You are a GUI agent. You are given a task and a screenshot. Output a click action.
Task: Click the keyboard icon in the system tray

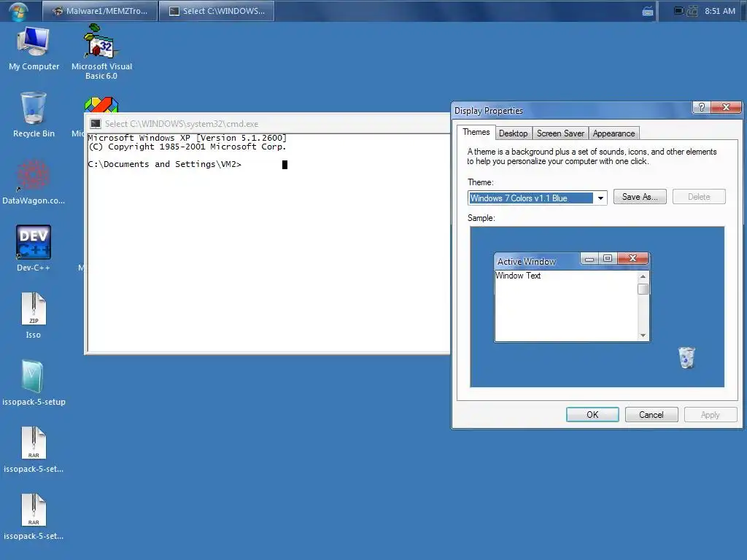pyautogui.click(x=648, y=12)
